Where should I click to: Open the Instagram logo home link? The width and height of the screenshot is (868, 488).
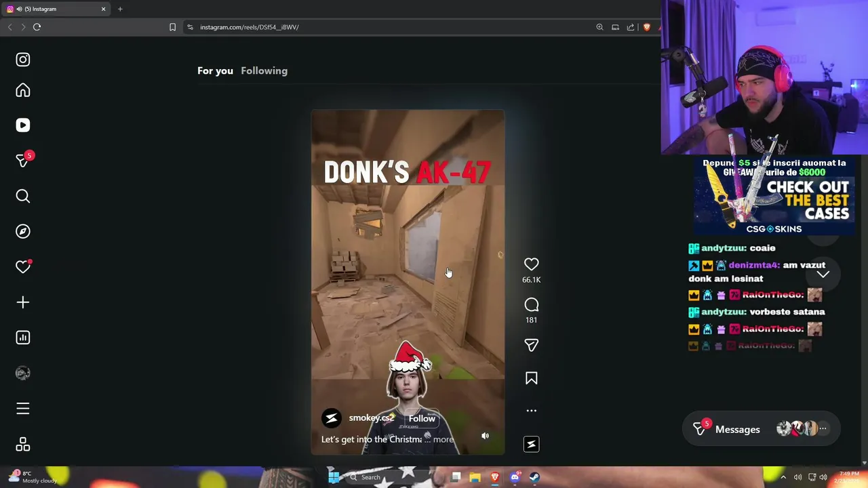coord(23,60)
